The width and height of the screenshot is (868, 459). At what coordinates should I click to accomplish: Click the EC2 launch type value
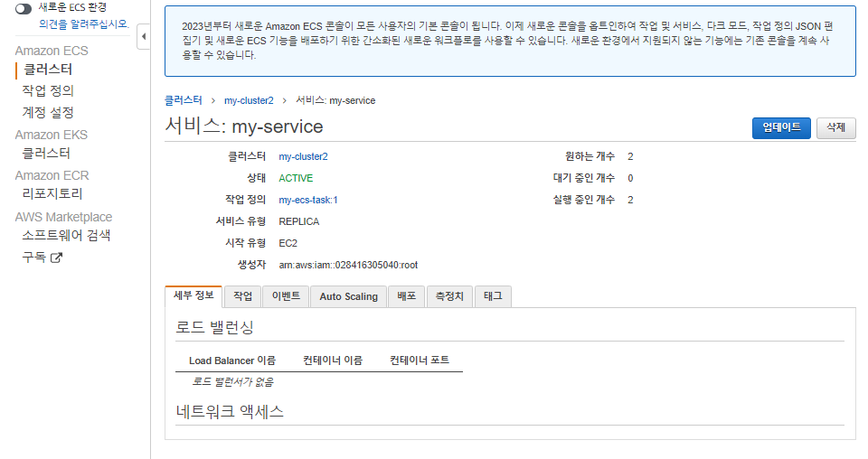tap(288, 243)
